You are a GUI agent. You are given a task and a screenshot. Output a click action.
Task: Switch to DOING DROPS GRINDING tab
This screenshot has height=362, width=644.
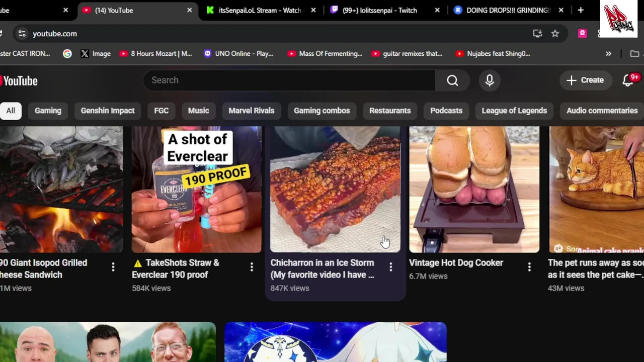click(508, 10)
